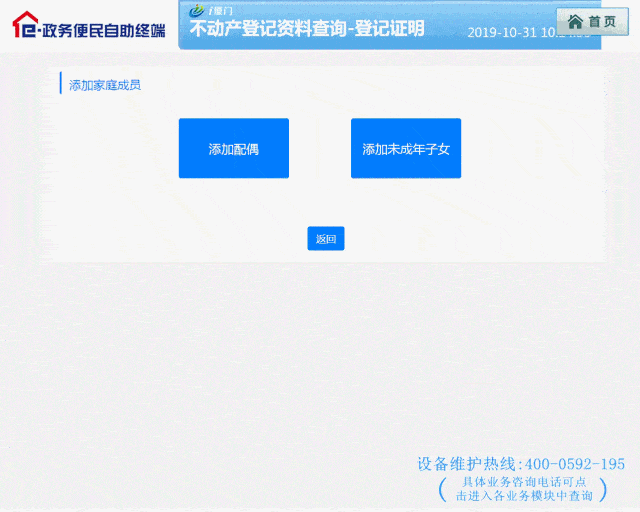Go back with the 返回 button

(x=326, y=238)
